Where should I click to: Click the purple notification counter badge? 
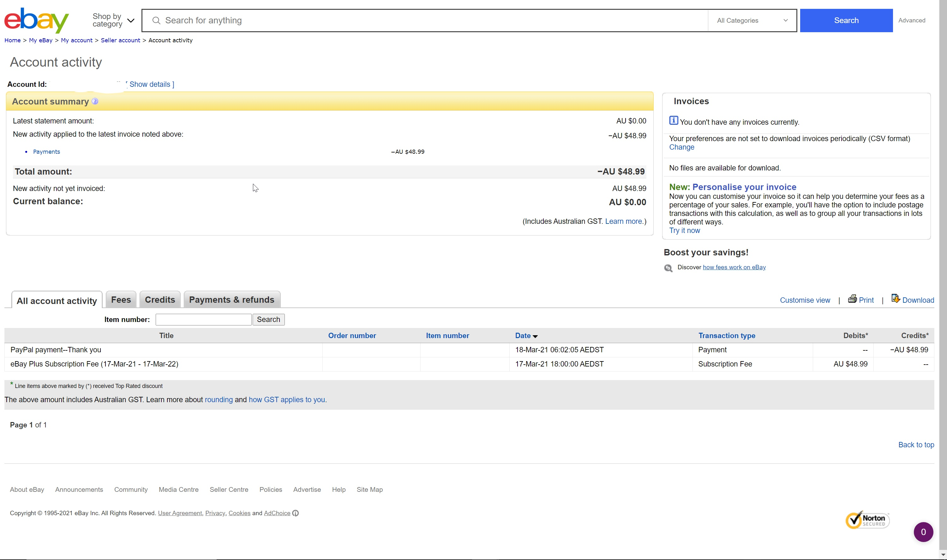923,532
